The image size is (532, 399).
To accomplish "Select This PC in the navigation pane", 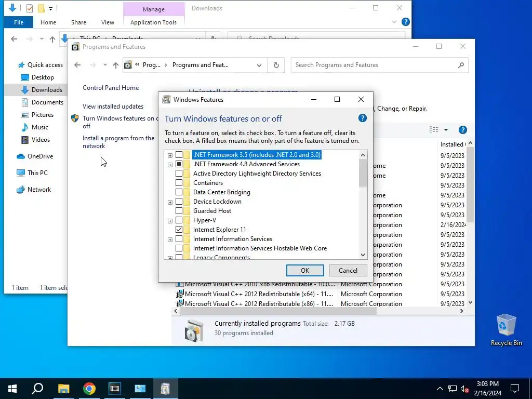I will pos(32,173).
